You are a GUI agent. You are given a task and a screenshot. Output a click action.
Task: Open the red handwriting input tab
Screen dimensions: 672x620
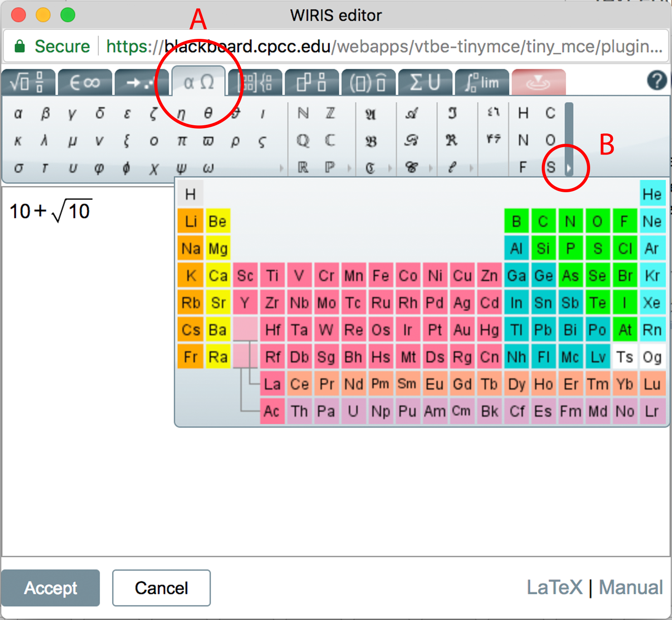(x=538, y=83)
